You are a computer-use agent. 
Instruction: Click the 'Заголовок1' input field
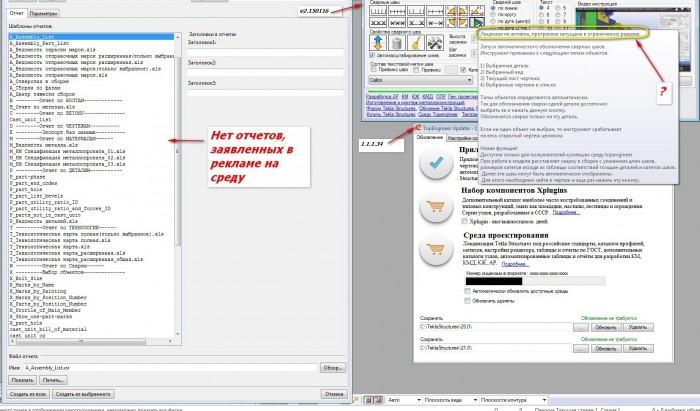coord(265,52)
